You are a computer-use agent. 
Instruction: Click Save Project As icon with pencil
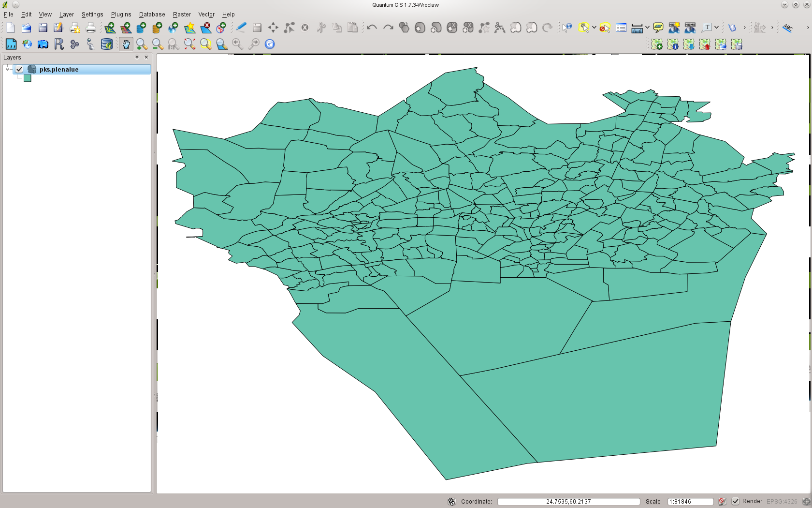point(58,28)
